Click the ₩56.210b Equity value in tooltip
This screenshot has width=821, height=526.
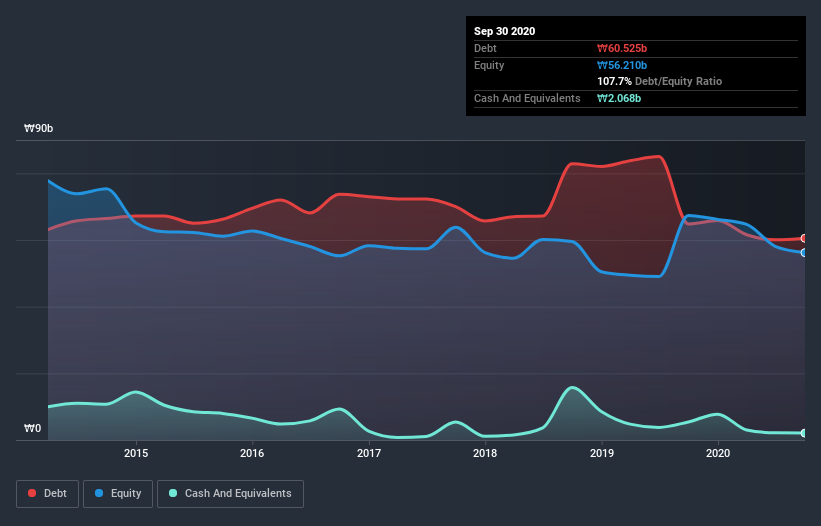[622, 65]
